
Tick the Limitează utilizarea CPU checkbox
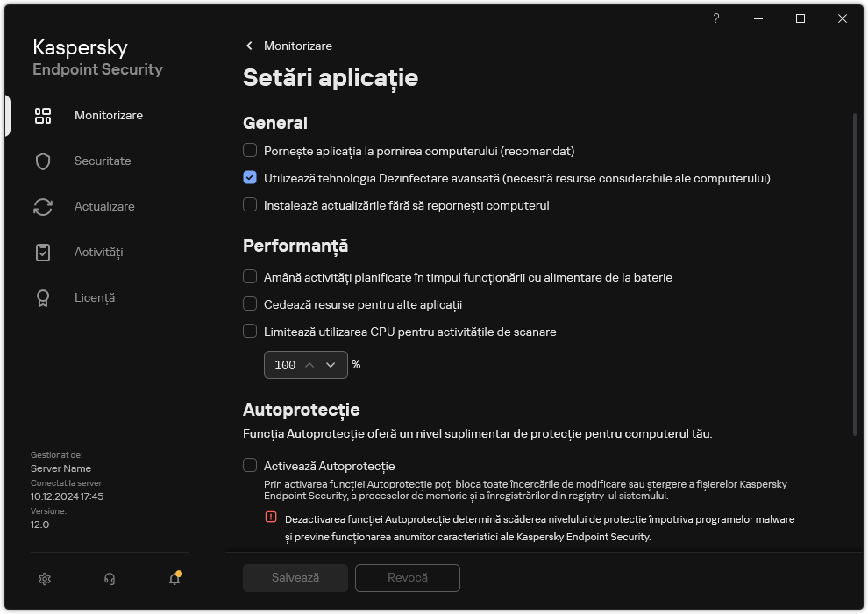click(250, 332)
